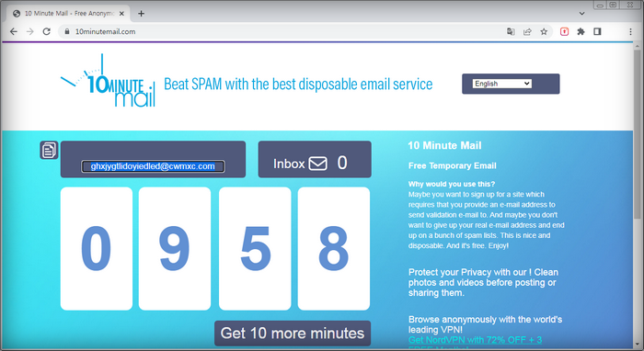The height and width of the screenshot is (351, 644).
Task: Click 'Free Temporary Email' heading
Action: 453,165
